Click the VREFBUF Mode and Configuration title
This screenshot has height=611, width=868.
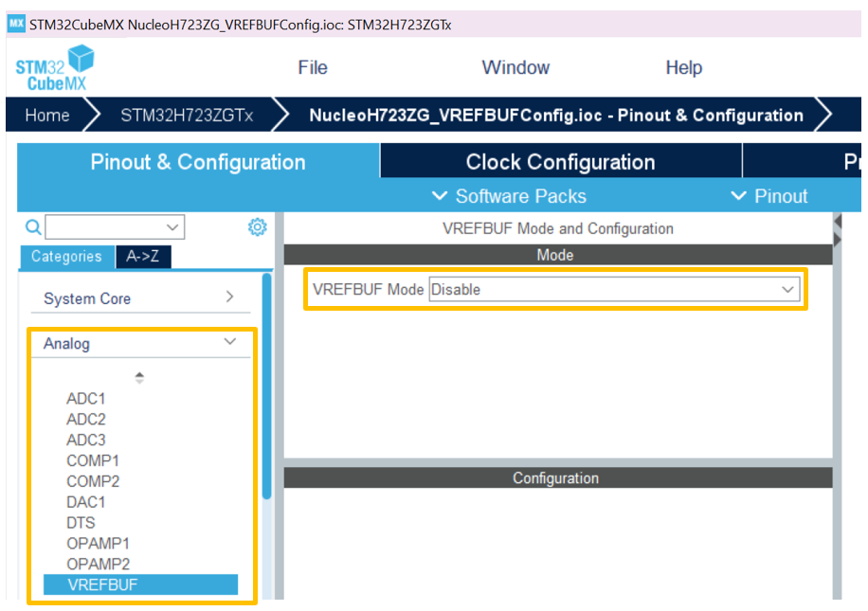coord(558,228)
